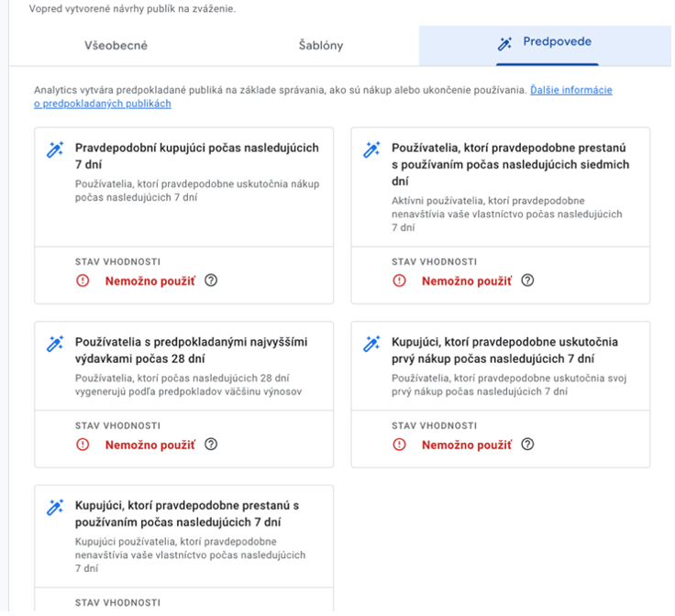This screenshot has width=675, height=616.
Task: Click wand icon beside 'Kupujúci, ktorí pravdepodobne prestanú' card
Action: [x=55, y=507]
